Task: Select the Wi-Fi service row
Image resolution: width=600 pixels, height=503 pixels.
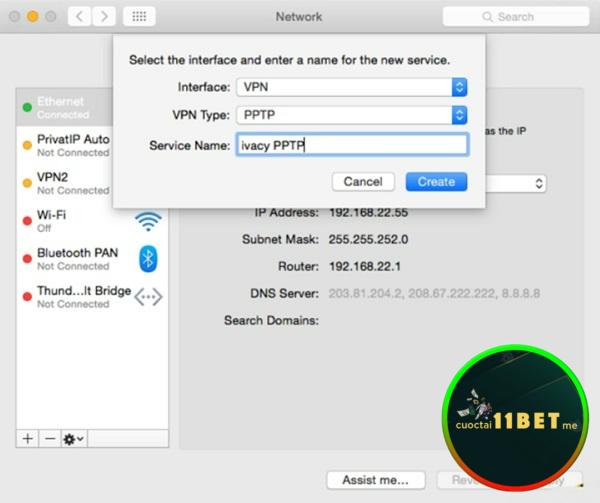Action: (x=92, y=221)
